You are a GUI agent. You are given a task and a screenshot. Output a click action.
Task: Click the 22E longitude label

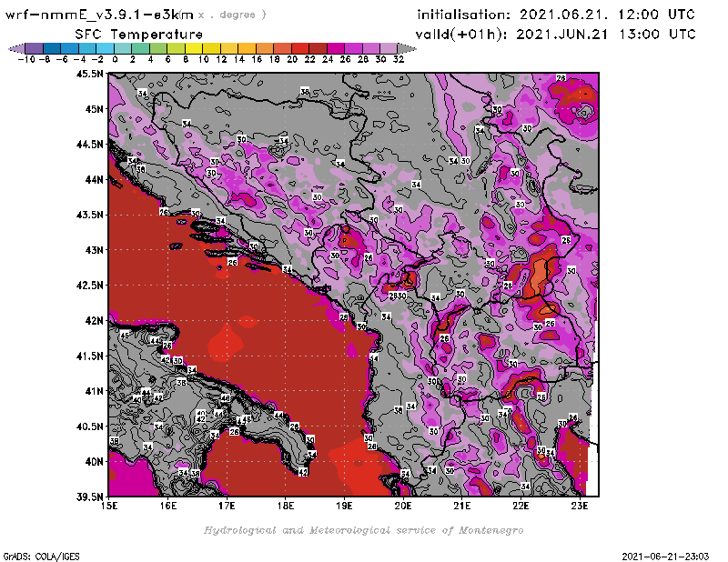click(521, 506)
